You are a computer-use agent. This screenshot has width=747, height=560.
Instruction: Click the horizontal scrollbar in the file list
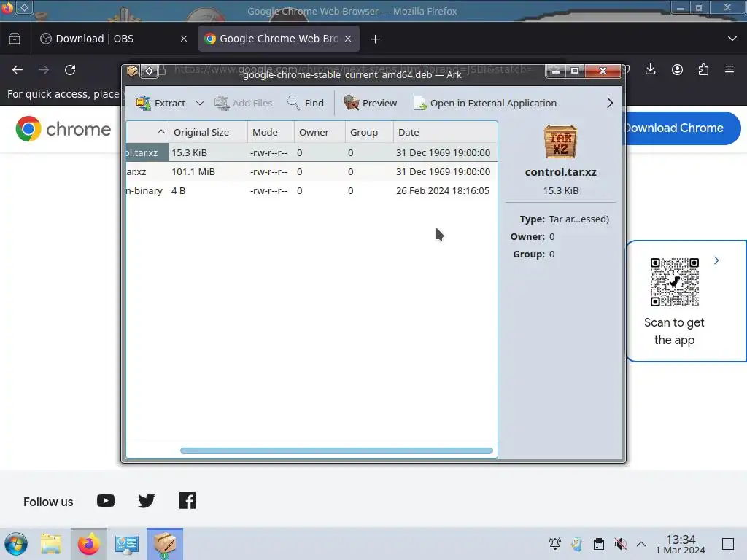(336, 451)
